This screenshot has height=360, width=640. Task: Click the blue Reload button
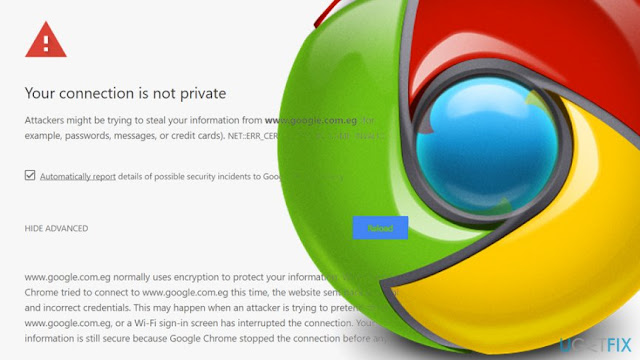(x=380, y=228)
